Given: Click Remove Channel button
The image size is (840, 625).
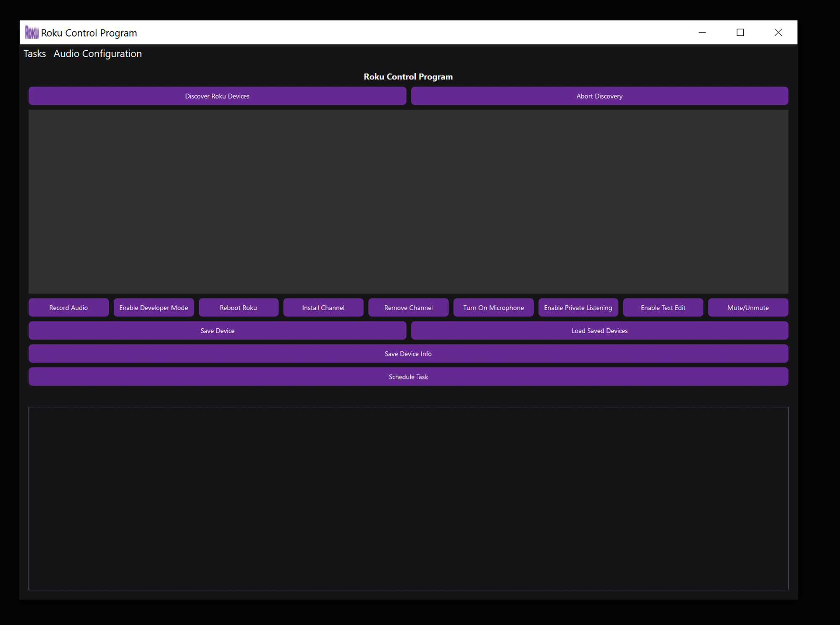Looking at the screenshot, I should coord(408,308).
